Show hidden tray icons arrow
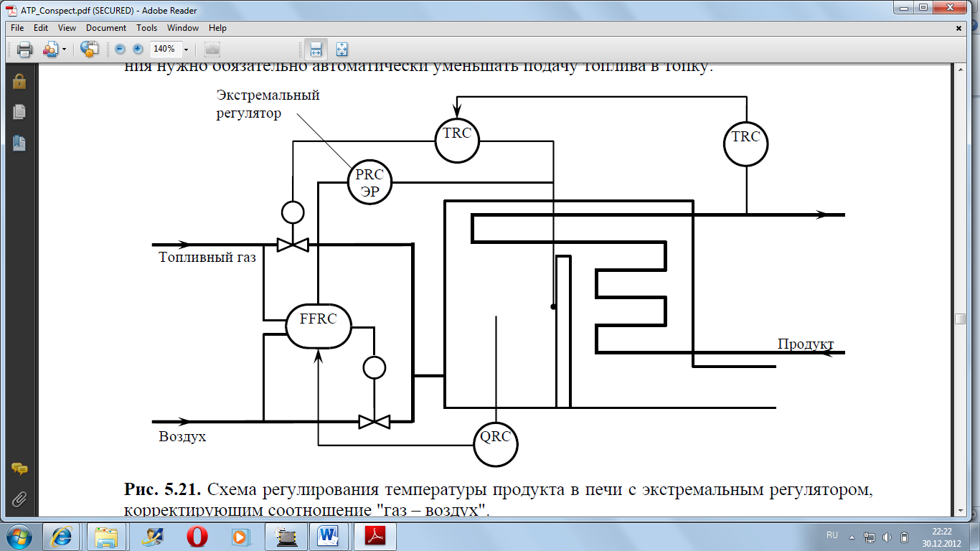 point(852,537)
